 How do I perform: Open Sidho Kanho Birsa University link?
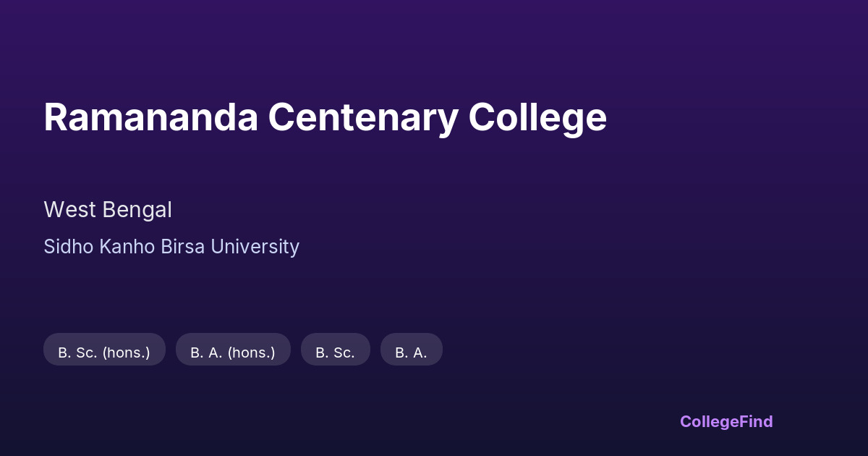point(171,247)
